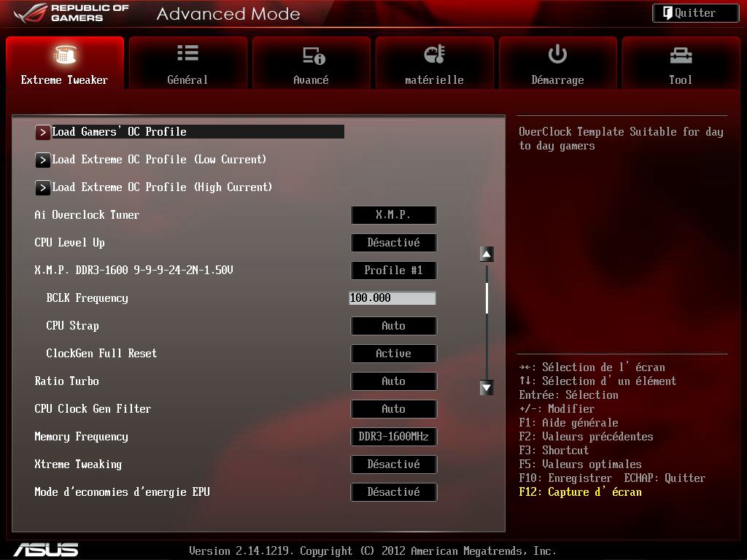
Task: Switch to the Général tab
Action: coord(187,63)
